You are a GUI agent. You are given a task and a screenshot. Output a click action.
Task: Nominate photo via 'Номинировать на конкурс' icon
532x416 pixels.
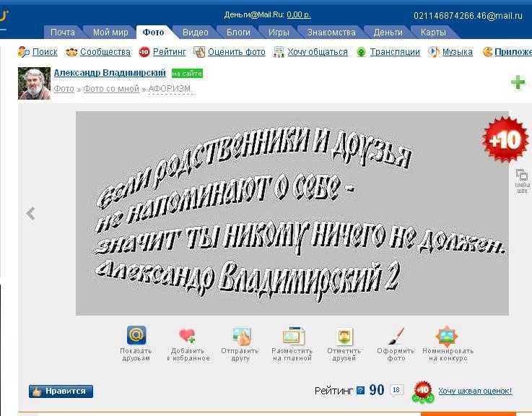point(447,337)
